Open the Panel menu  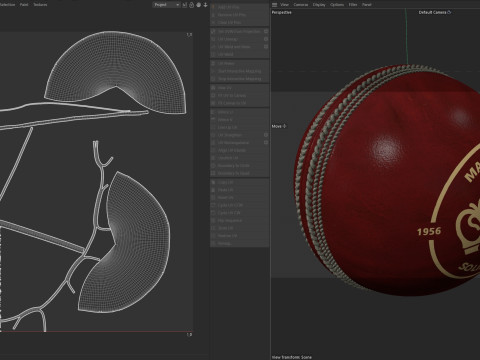coord(367,5)
